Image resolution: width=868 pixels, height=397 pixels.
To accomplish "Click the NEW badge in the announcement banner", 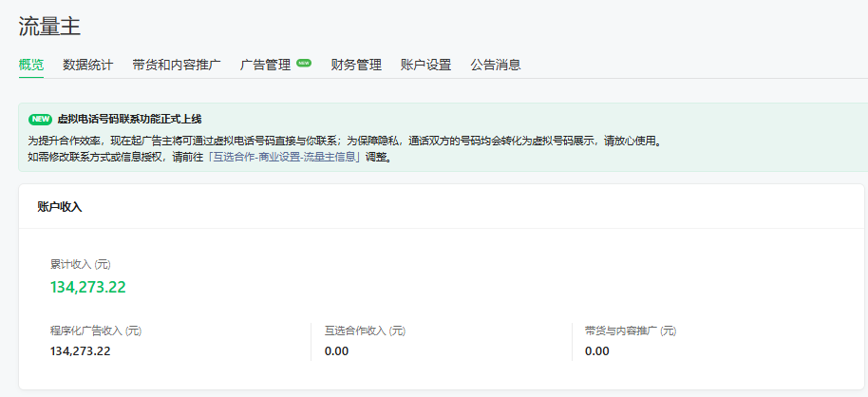I will point(40,119).
